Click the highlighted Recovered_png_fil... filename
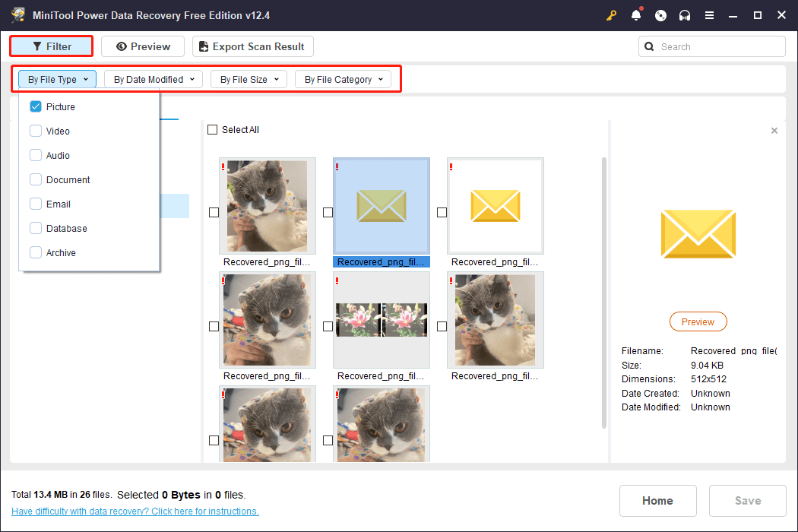Viewport: 798px width, 532px height. 382,262
